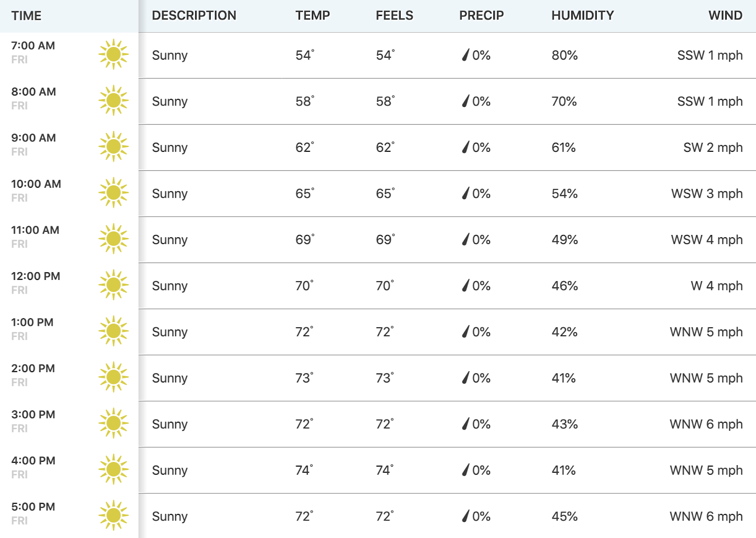Click the sun icon for 5:00 PM
This screenshot has height=538, width=756.
tap(113, 515)
